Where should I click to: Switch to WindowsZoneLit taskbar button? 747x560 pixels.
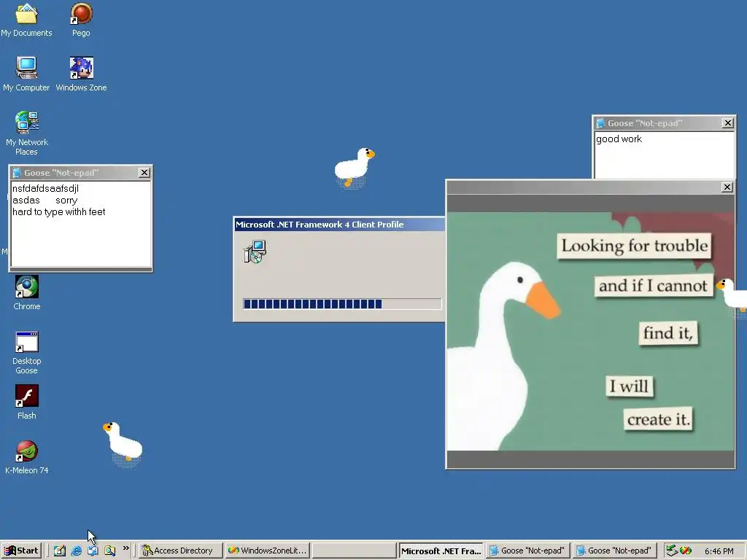click(268, 551)
